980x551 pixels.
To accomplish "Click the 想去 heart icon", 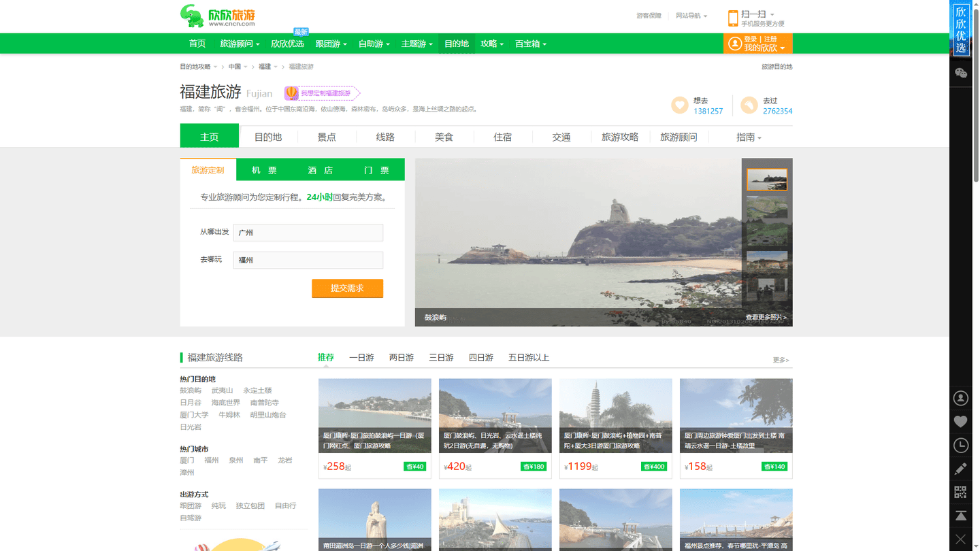I will (680, 105).
